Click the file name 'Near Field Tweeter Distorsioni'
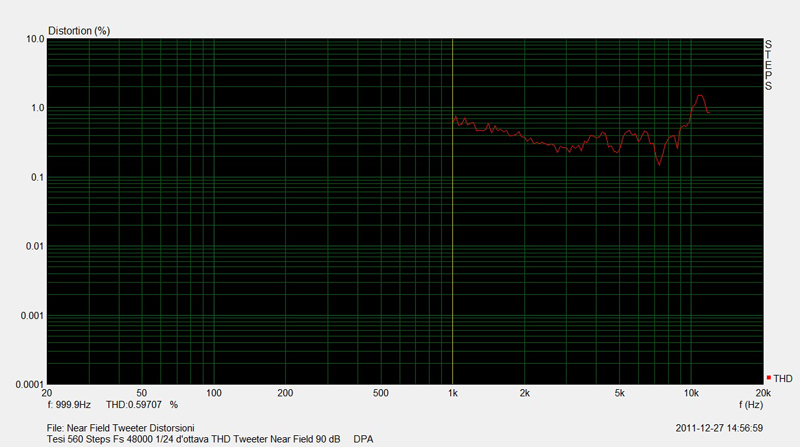800x447 pixels. pyautogui.click(x=130, y=428)
